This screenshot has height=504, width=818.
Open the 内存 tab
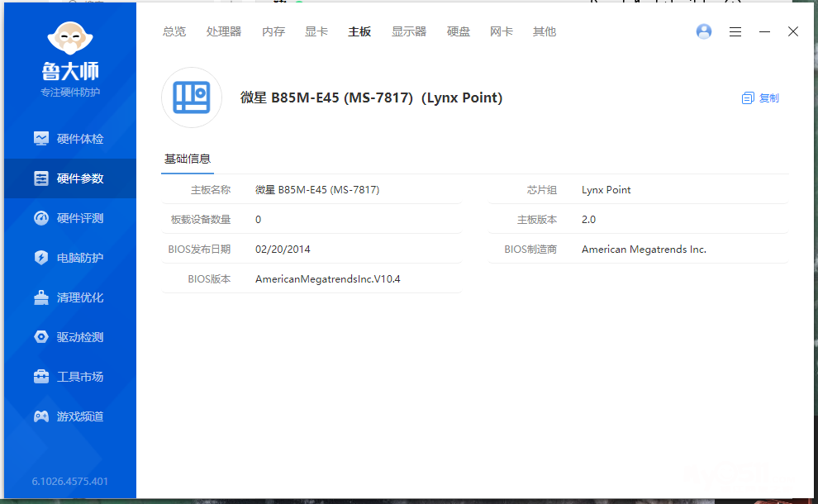point(273,31)
